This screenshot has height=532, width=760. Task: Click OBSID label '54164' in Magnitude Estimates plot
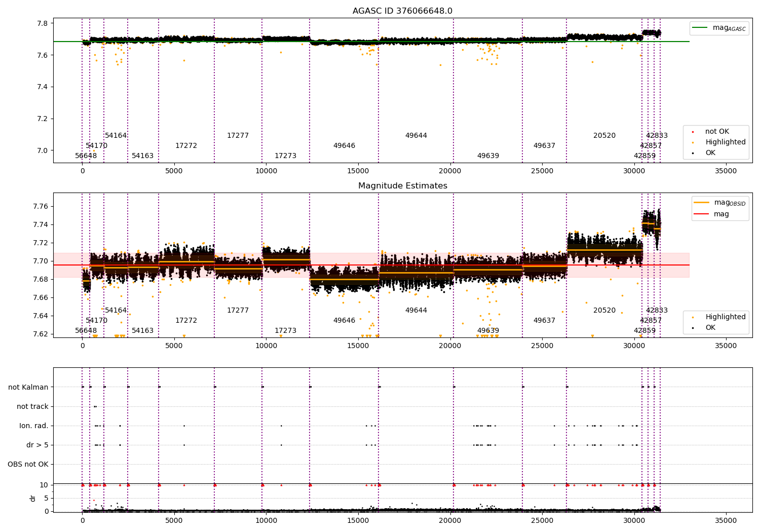click(116, 311)
